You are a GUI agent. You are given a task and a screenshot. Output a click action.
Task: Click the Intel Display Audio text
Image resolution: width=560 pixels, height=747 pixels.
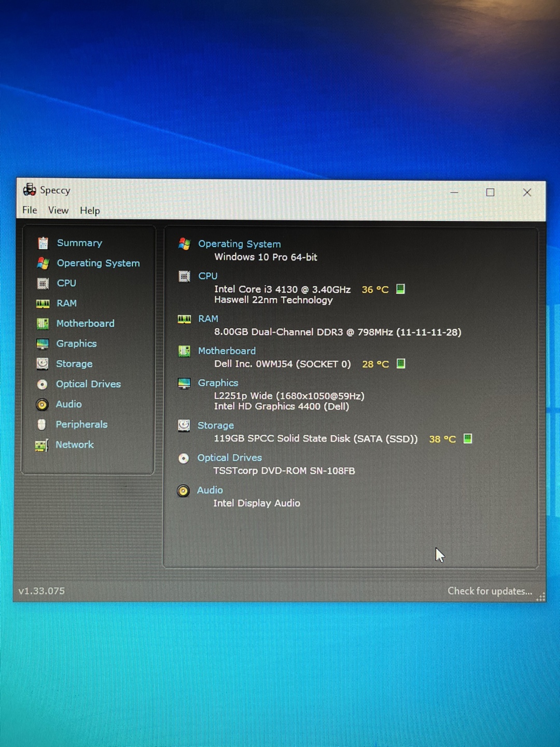pos(257,503)
